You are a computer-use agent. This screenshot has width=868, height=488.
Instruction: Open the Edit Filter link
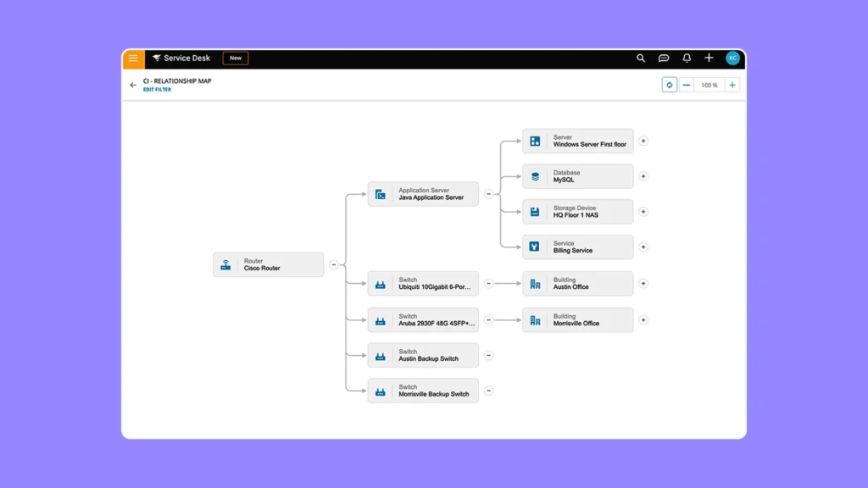(x=157, y=90)
